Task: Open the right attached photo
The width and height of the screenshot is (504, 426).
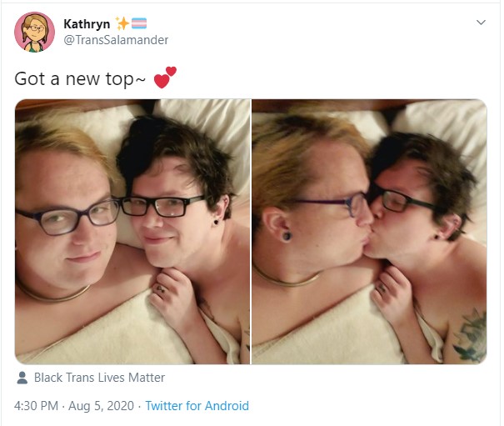Action: point(369,232)
